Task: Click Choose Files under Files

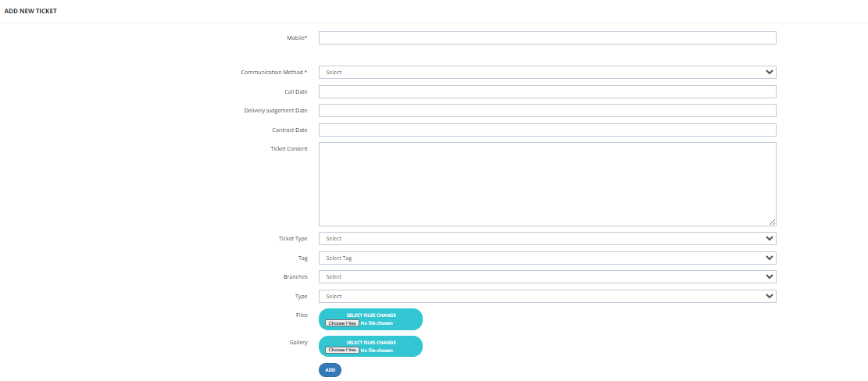Action: 341,323
